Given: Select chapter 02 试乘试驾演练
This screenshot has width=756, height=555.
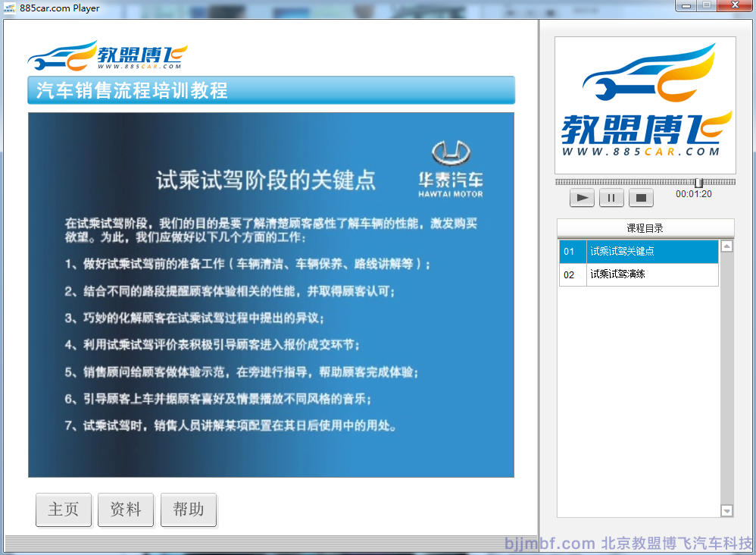Looking at the screenshot, I should coord(639,274).
